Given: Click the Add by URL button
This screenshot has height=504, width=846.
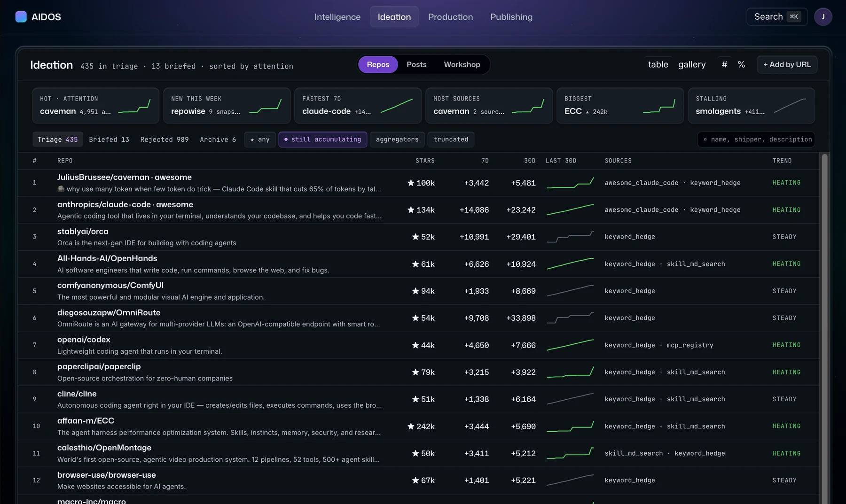Looking at the screenshot, I should [x=787, y=64].
